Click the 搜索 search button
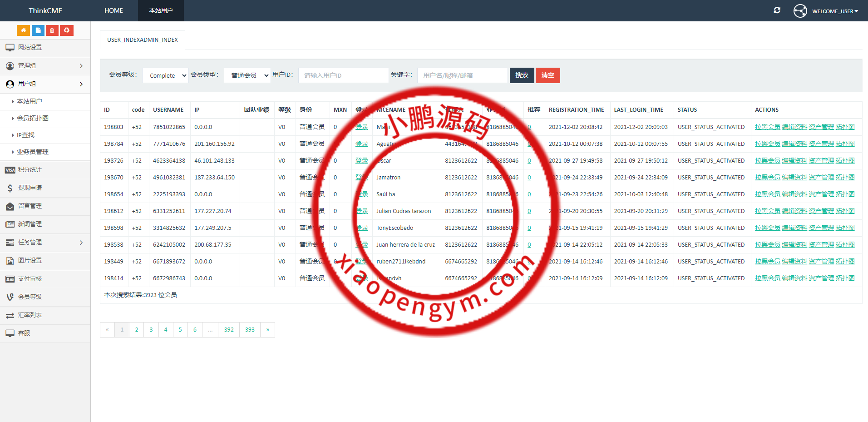 click(x=522, y=75)
